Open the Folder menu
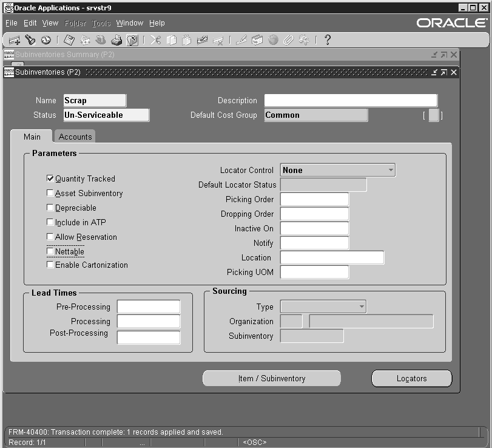 click(75, 23)
